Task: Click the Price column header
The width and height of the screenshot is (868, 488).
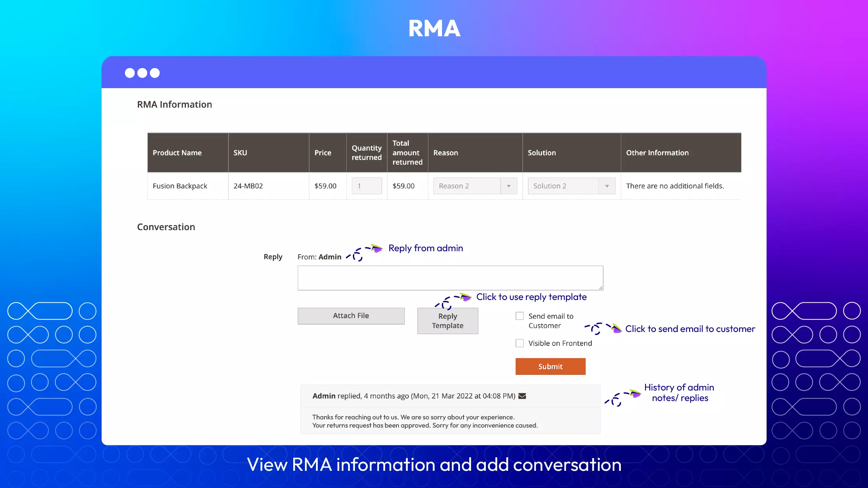Action: click(328, 153)
